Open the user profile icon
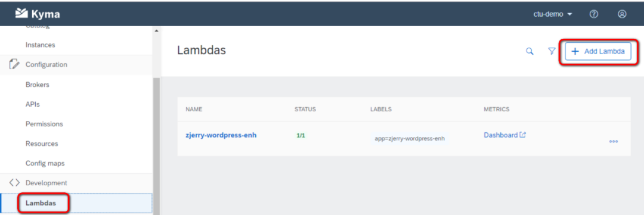Viewport: 644px width, 215px height. (x=622, y=14)
